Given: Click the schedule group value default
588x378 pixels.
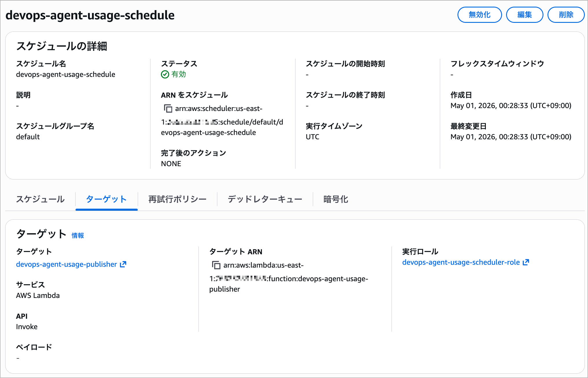Looking at the screenshot, I should pyautogui.click(x=28, y=137).
